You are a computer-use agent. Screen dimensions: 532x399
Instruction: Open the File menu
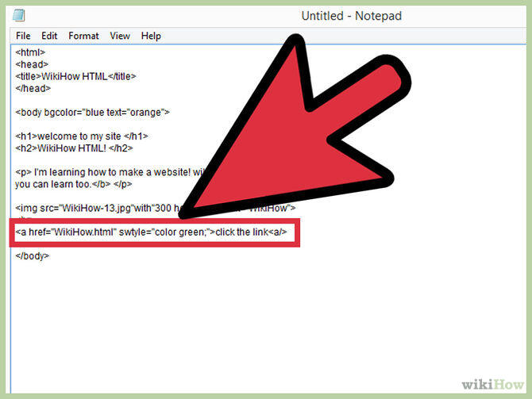pyautogui.click(x=23, y=36)
